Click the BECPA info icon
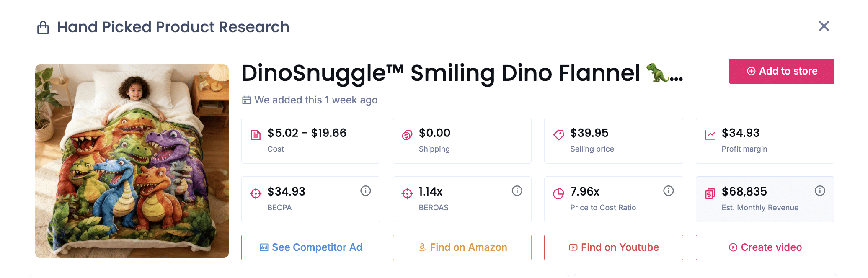This screenshot has width=868, height=278. [366, 191]
